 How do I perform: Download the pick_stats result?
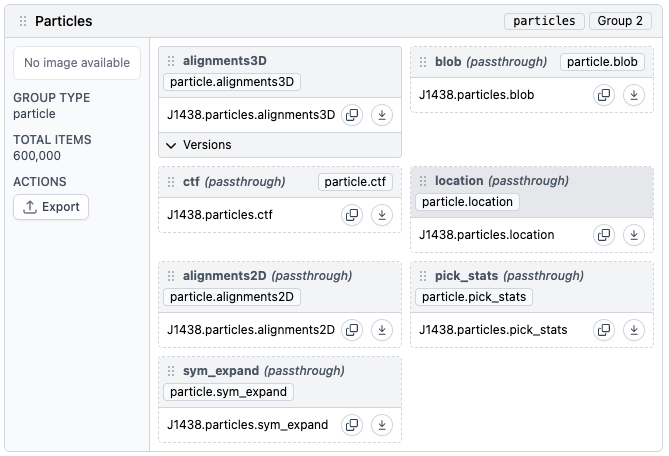pos(634,330)
